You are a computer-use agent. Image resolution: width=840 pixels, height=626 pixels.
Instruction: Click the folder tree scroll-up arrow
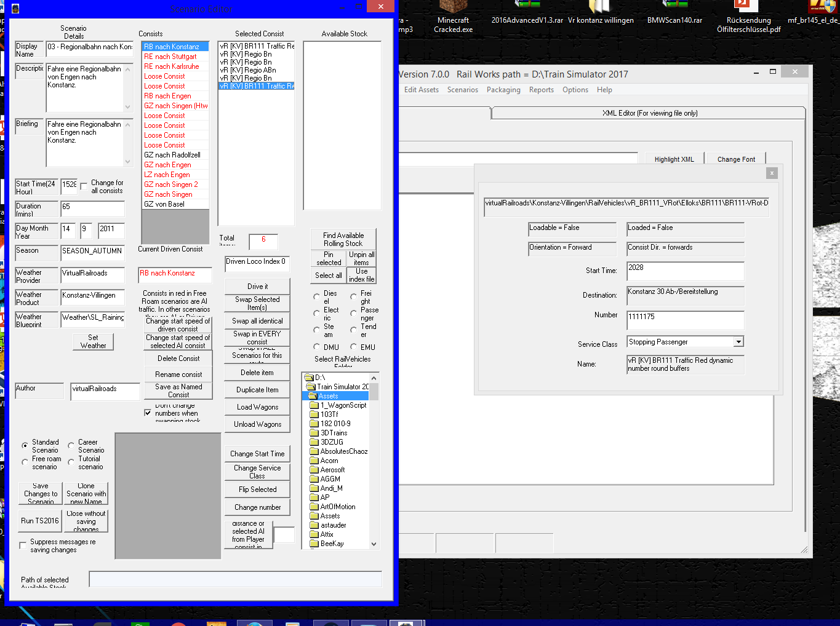pyautogui.click(x=374, y=378)
